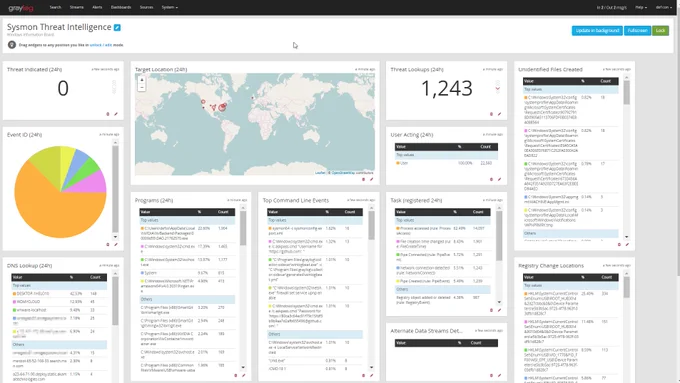Click Top Command Line Events scrollbar thumb

tap(372, 226)
